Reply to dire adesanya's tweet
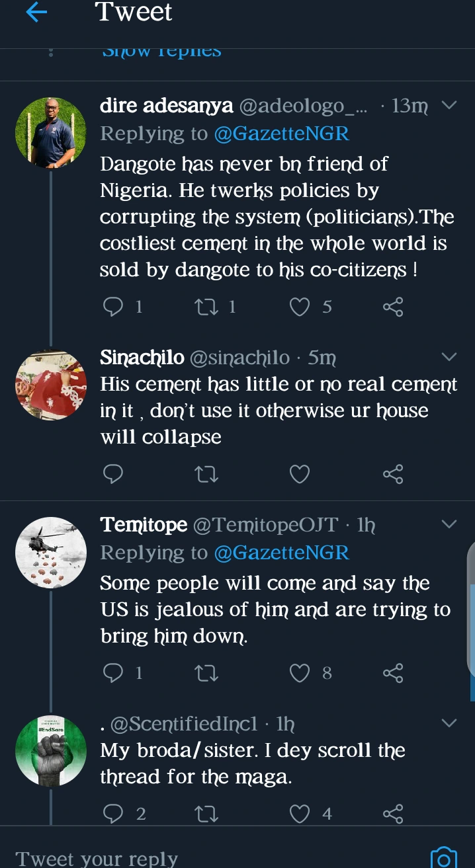This screenshot has height=868, width=475. click(x=114, y=306)
